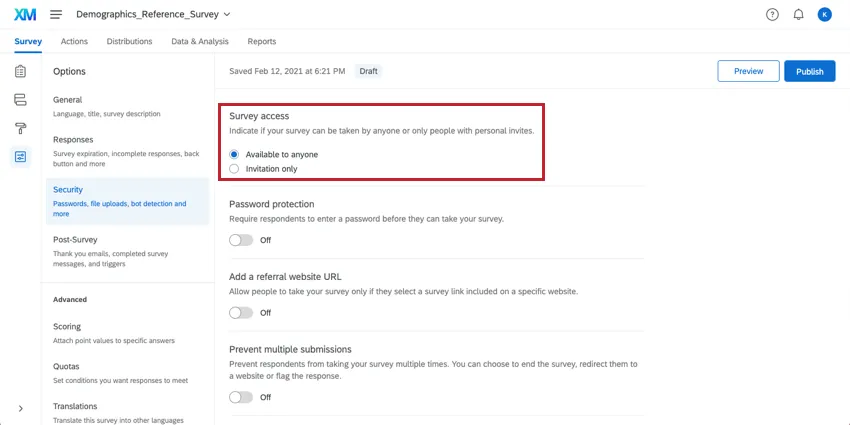Enable the Password protection toggle
Viewport: 850px width, 425px height.
coord(241,240)
